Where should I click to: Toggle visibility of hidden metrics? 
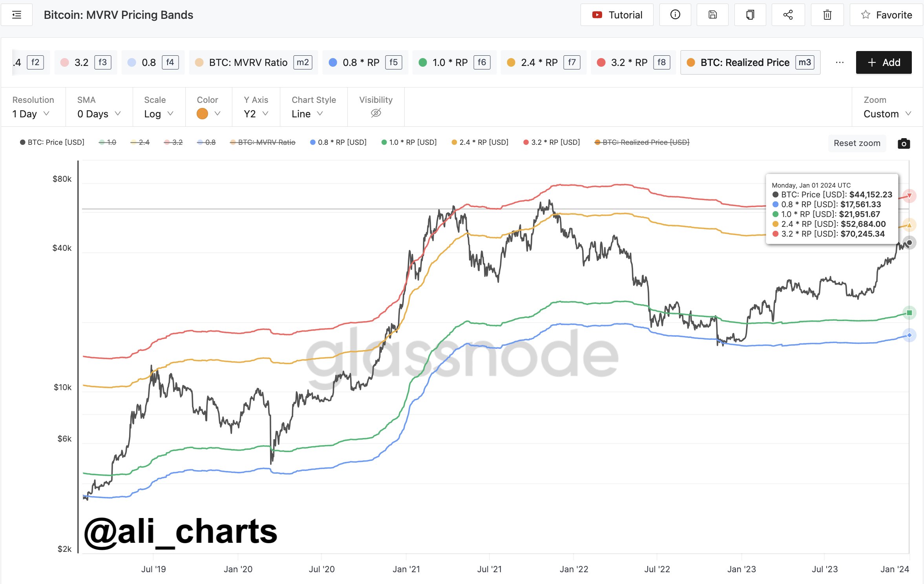point(376,113)
